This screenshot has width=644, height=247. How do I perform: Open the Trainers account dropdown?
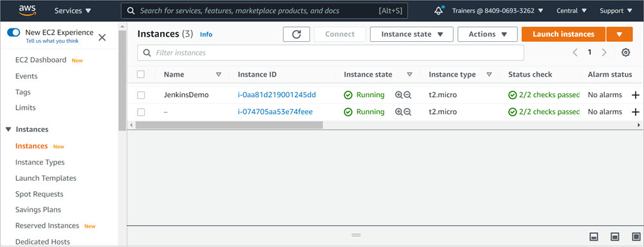pos(497,11)
